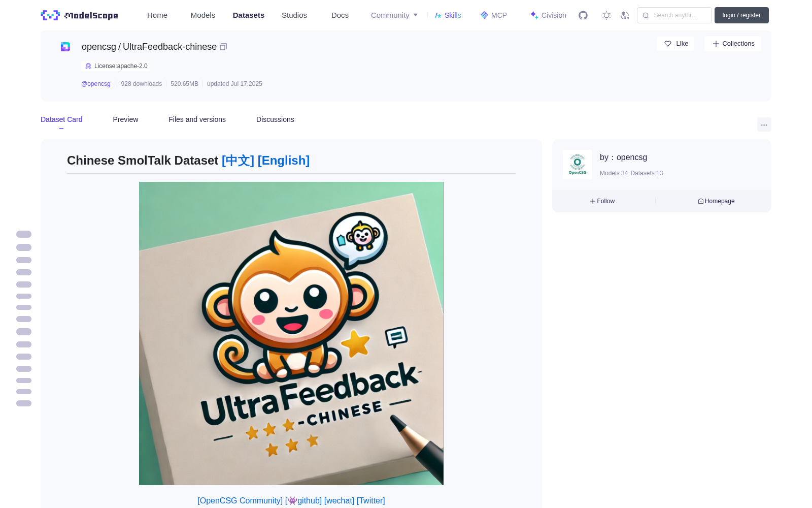
Task: Click the three-dots more options button
Action: (764, 124)
